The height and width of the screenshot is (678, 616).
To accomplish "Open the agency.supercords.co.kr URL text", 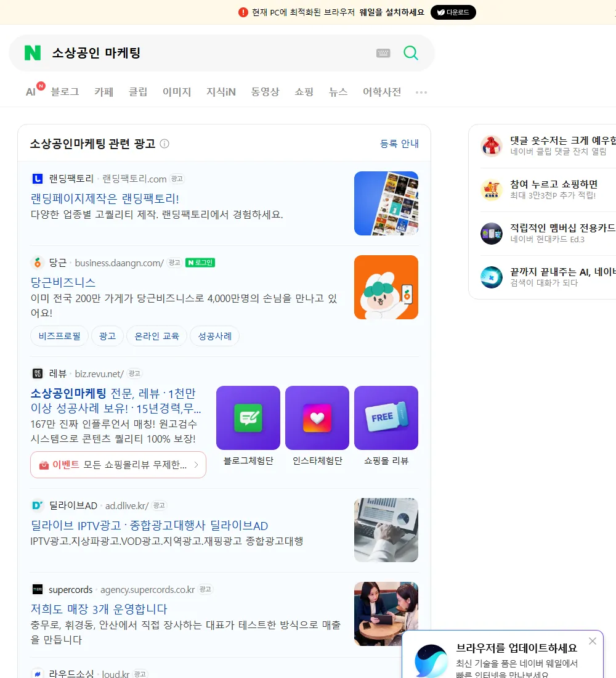I will 147,590.
